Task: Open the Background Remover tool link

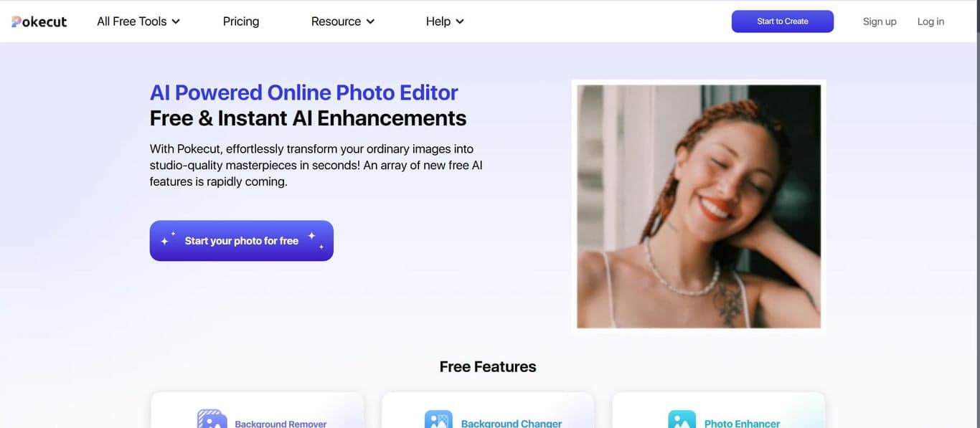Action: coord(280,424)
